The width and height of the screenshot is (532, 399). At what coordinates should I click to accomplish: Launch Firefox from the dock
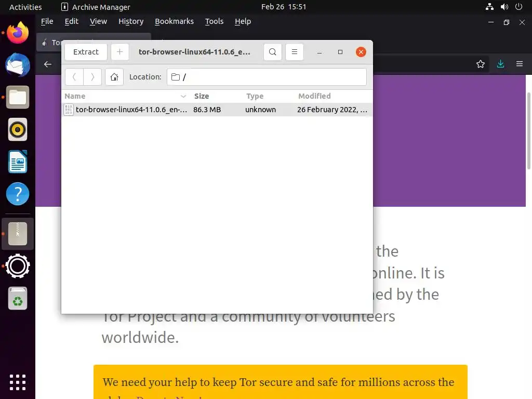pos(18,33)
